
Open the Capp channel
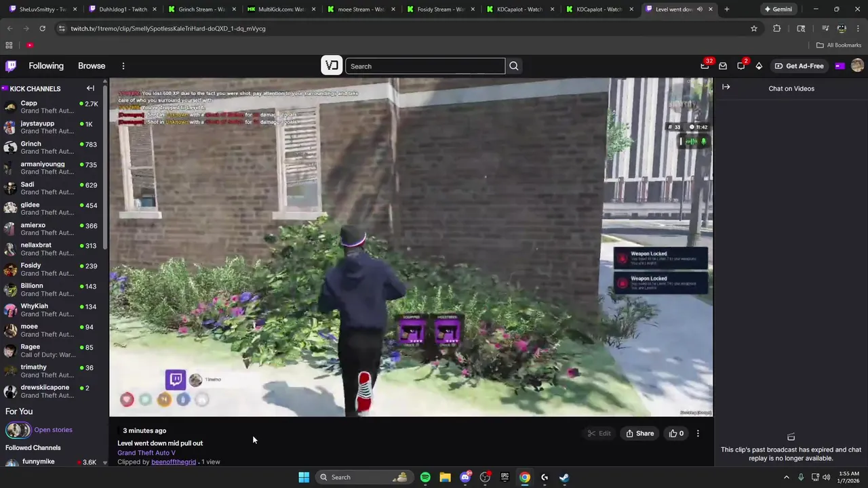(52, 107)
